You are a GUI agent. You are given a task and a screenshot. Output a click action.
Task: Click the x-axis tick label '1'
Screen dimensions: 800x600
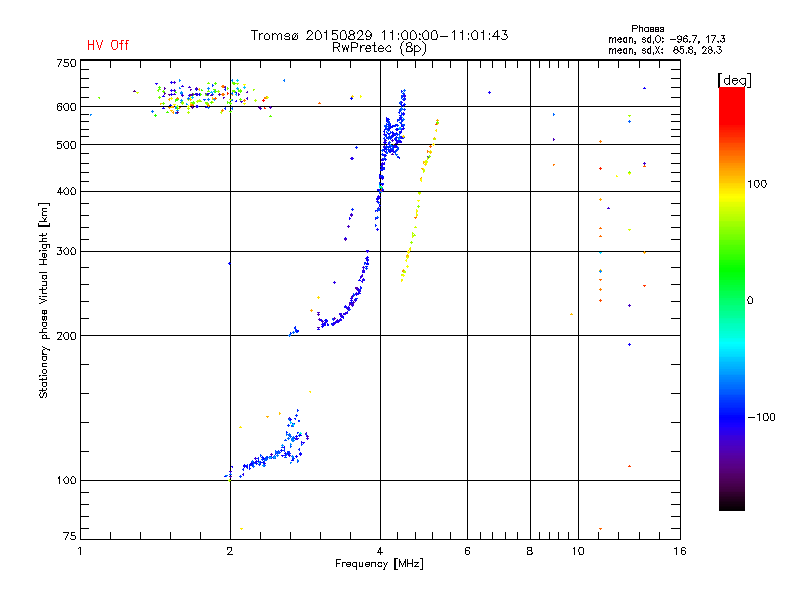80,551
